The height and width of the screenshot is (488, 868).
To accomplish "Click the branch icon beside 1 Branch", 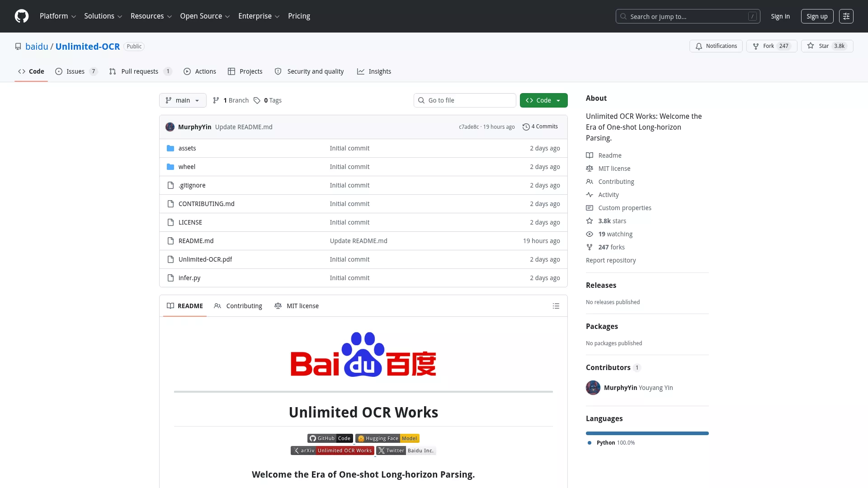I will [x=216, y=100].
